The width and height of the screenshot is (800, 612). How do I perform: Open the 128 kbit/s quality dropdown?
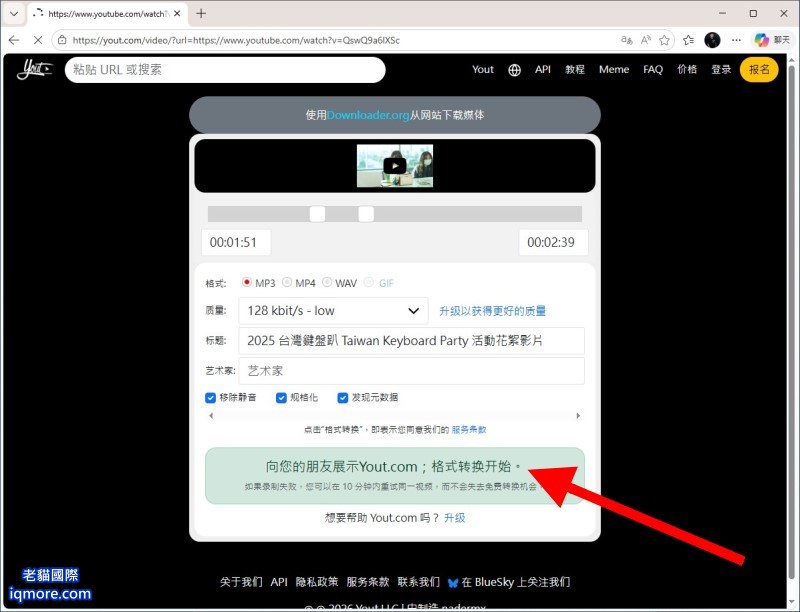[x=332, y=310]
